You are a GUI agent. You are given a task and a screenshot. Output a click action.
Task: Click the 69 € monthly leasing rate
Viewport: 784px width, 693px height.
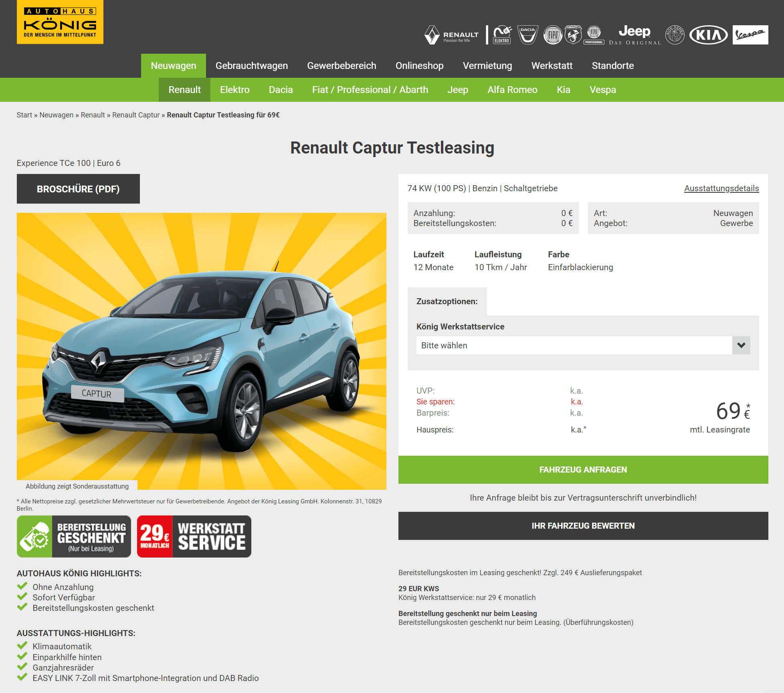[733, 411]
